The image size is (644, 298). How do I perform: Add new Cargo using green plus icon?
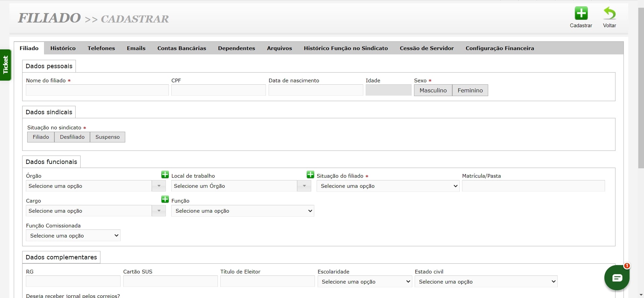(165, 200)
